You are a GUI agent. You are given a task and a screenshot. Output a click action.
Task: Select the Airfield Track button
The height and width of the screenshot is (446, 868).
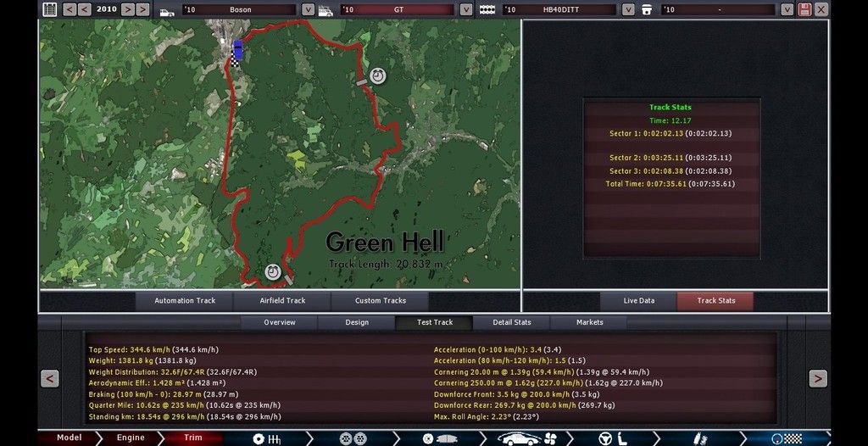pyautogui.click(x=282, y=301)
